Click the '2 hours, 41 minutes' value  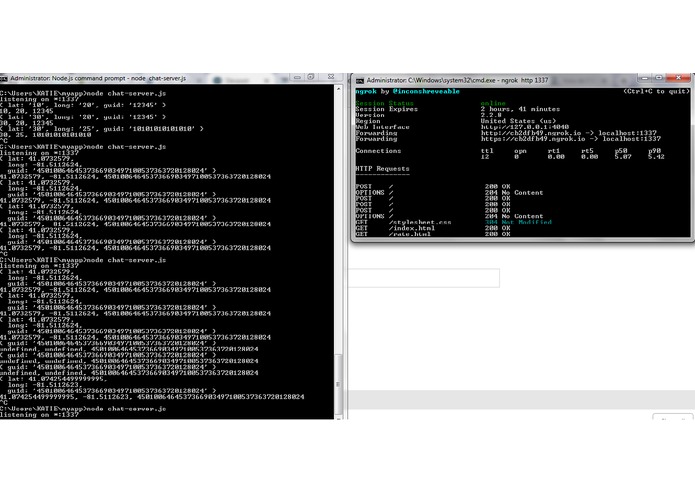520,109
